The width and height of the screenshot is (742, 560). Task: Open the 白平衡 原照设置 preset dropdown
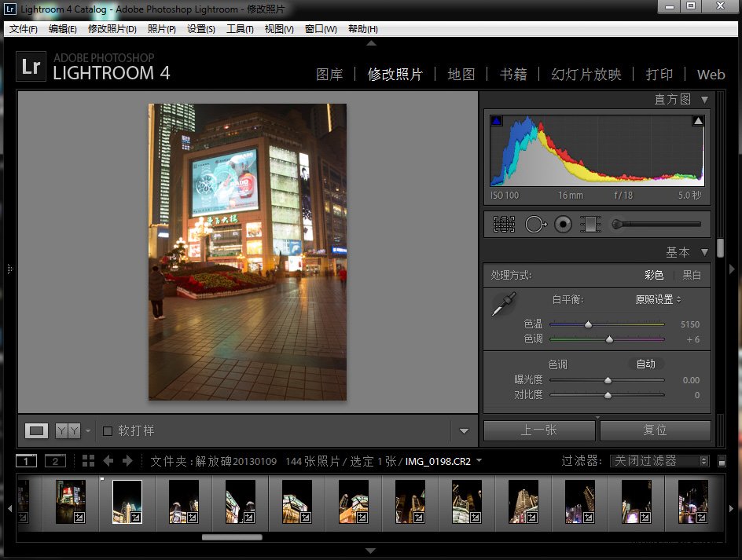[658, 299]
